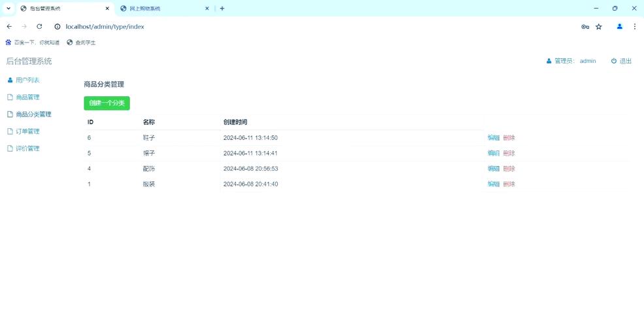
Task: Click the green 创建一个分类 button
Action: (107, 103)
